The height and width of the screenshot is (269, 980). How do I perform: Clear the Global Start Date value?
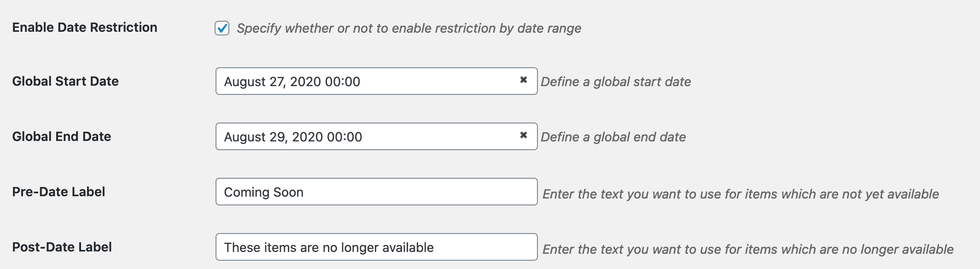523,80
